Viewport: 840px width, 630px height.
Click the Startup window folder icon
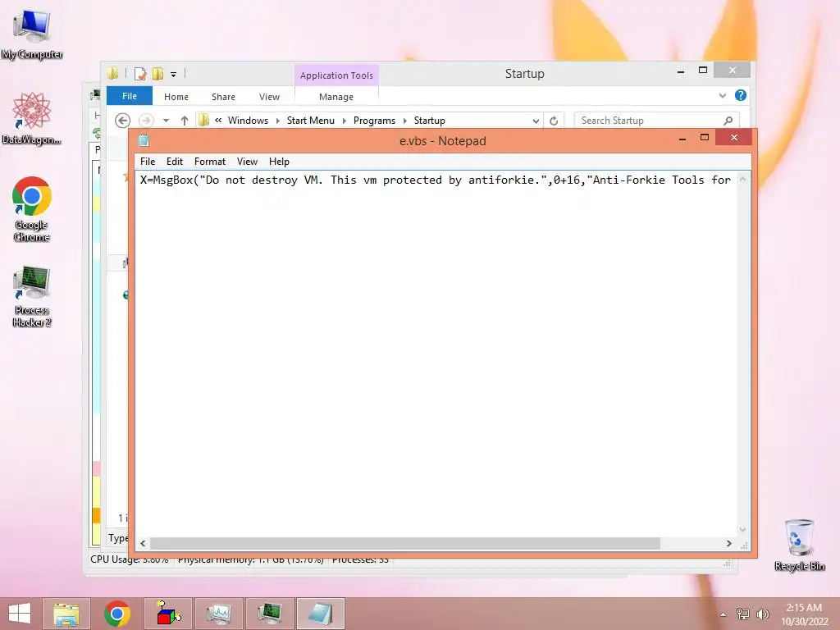(x=113, y=73)
